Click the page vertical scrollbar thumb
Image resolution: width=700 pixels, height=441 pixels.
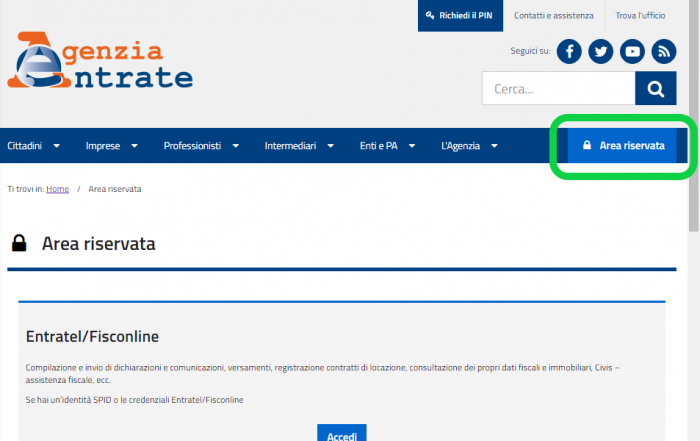point(693,116)
